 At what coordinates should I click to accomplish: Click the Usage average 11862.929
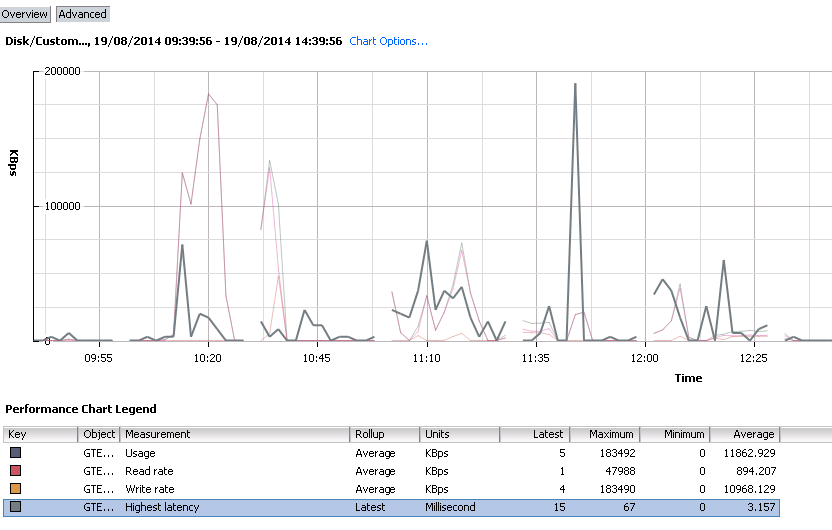click(749, 453)
